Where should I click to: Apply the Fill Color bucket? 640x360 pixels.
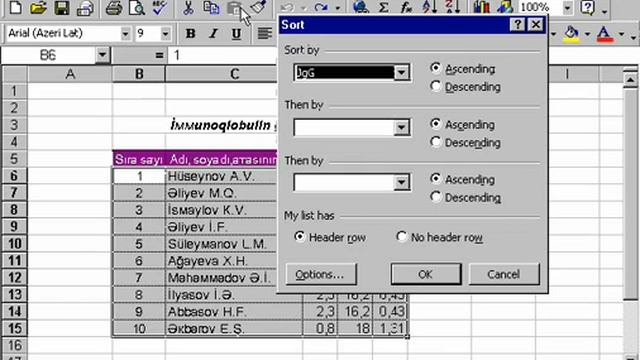tap(571, 34)
